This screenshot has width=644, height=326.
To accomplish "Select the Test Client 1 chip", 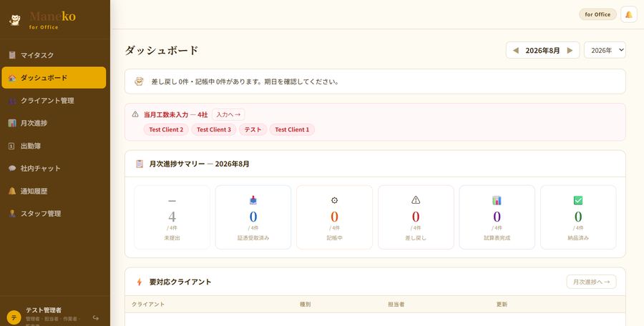I will 292,129.
